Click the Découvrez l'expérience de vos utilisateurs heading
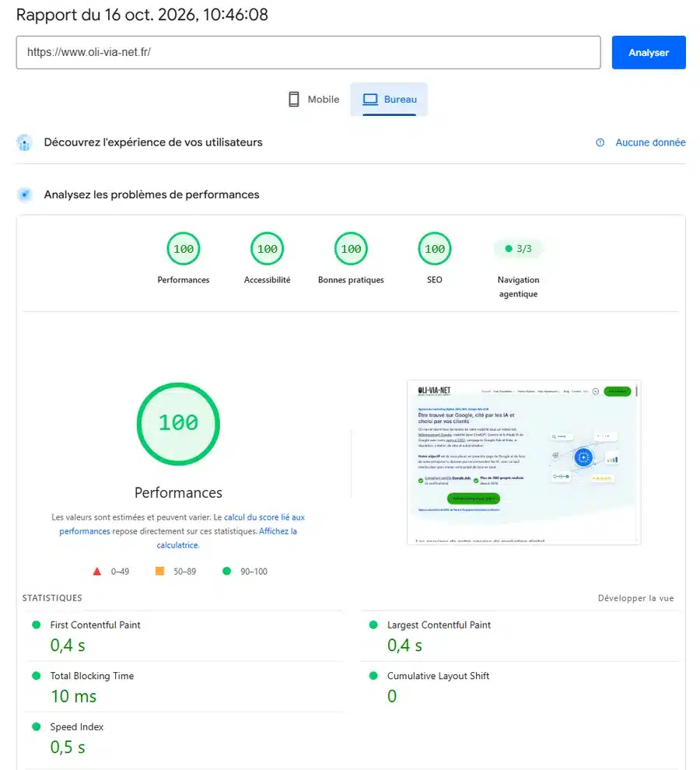This screenshot has width=700, height=770. coord(153,142)
